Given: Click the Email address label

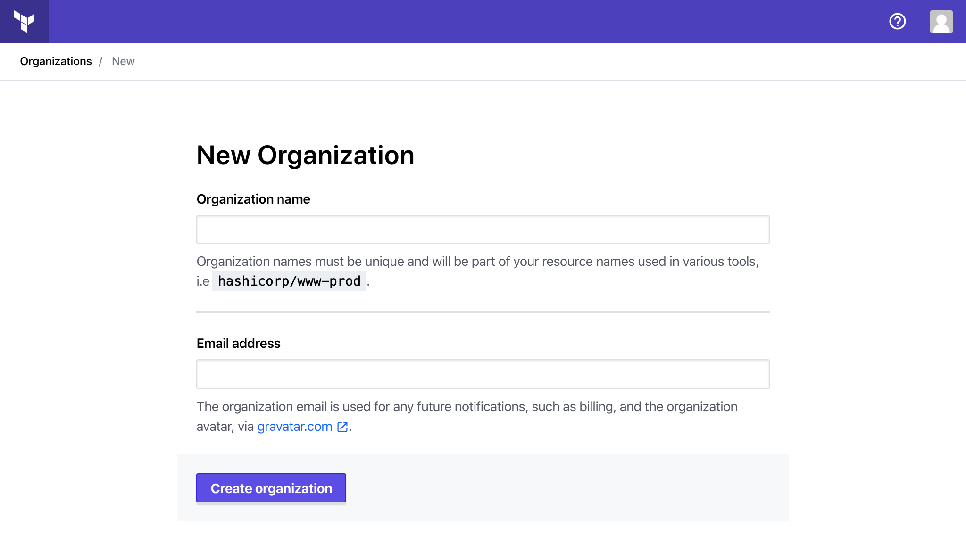Looking at the screenshot, I should (238, 344).
